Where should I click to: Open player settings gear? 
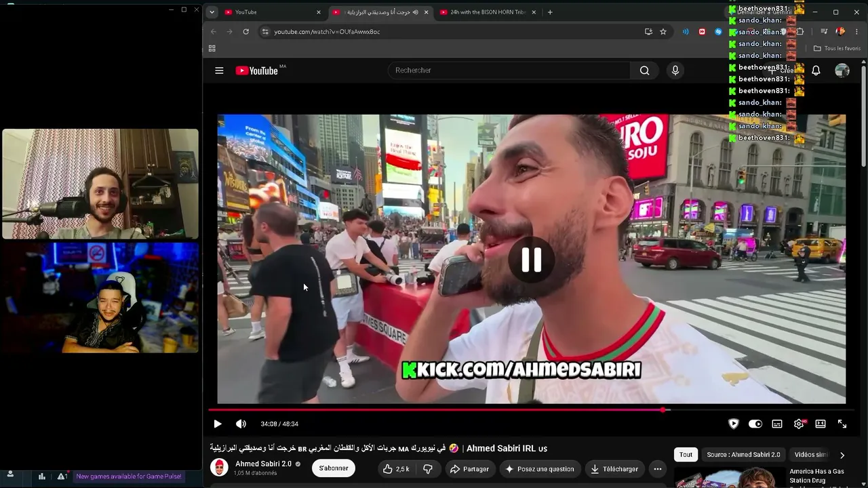click(x=799, y=424)
